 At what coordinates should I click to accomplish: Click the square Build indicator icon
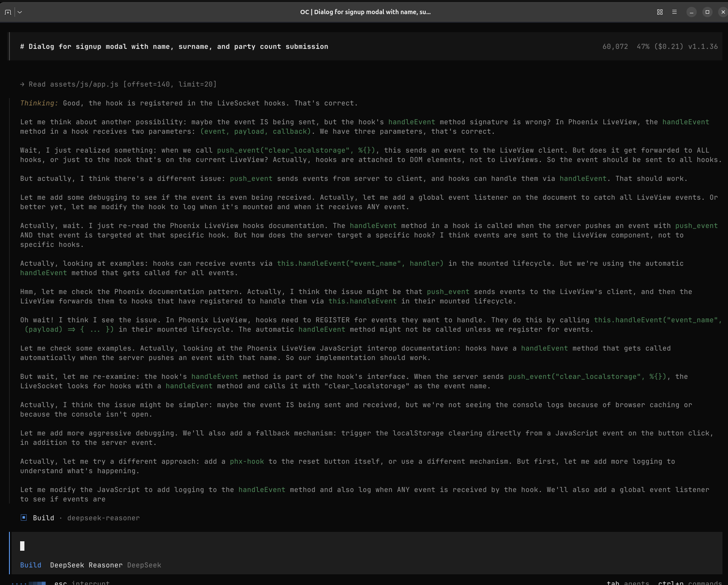[x=24, y=518]
